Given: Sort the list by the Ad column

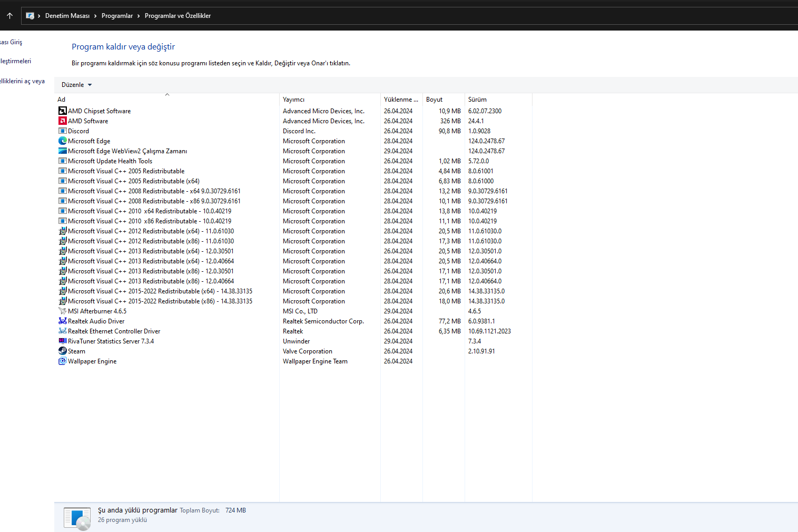Looking at the screenshot, I should coord(167,100).
